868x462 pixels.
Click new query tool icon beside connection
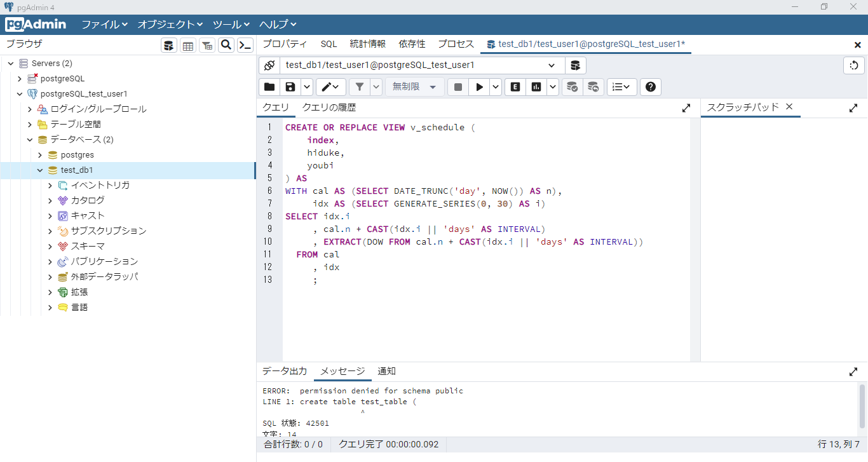pyautogui.click(x=575, y=65)
